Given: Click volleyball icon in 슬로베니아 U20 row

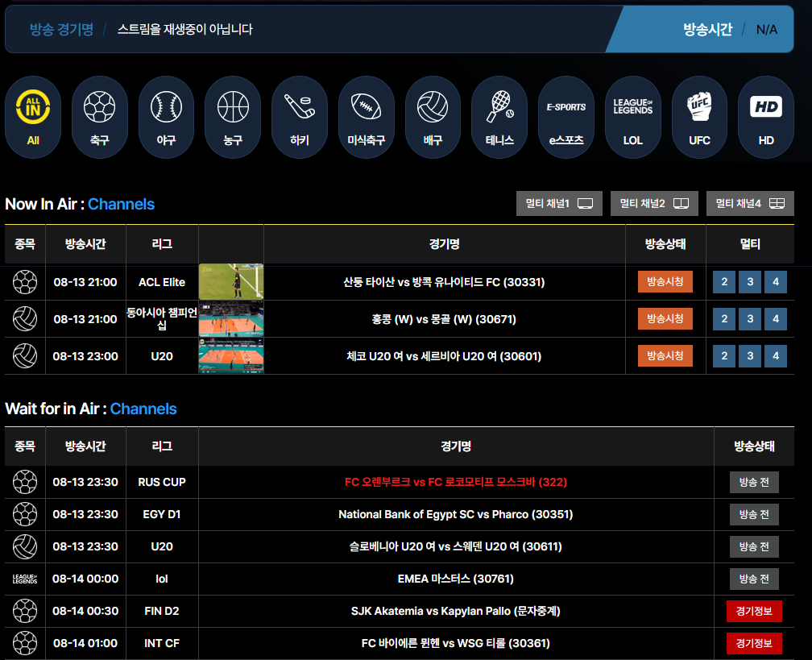Looking at the screenshot, I should pyautogui.click(x=25, y=546).
